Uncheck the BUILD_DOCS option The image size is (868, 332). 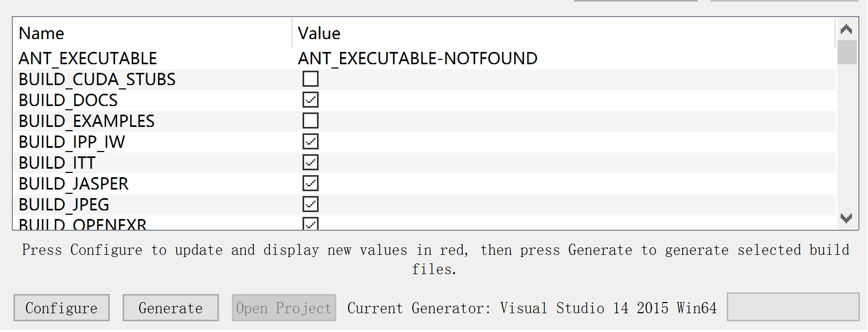pos(311,100)
